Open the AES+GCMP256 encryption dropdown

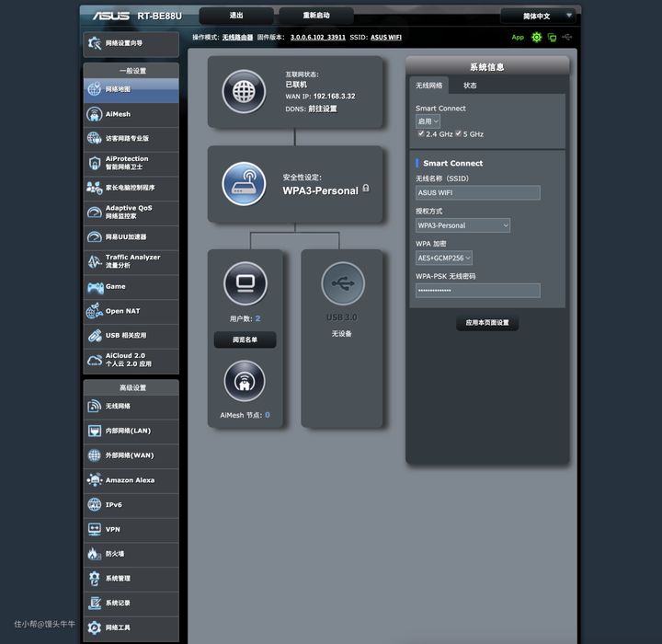point(443,259)
